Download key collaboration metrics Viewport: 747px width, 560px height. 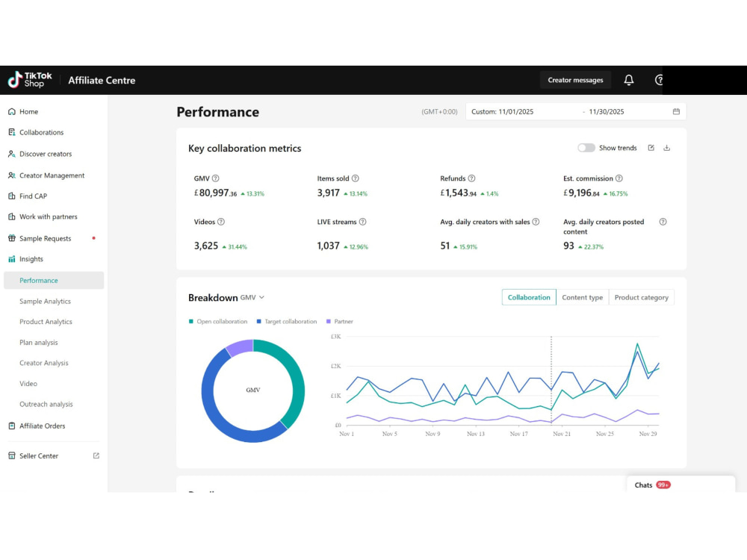point(667,148)
